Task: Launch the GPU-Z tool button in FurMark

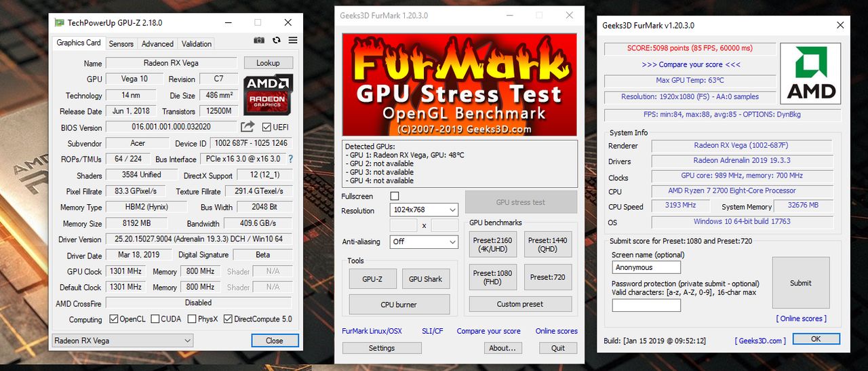Action: pyautogui.click(x=373, y=279)
